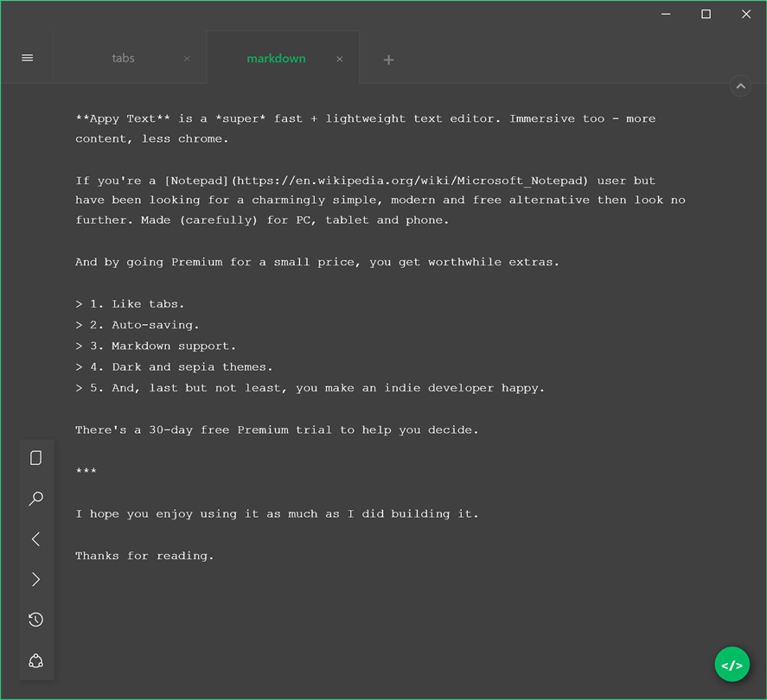
Task: Click the line '> 3. Markdown support.'
Action: 156,346
